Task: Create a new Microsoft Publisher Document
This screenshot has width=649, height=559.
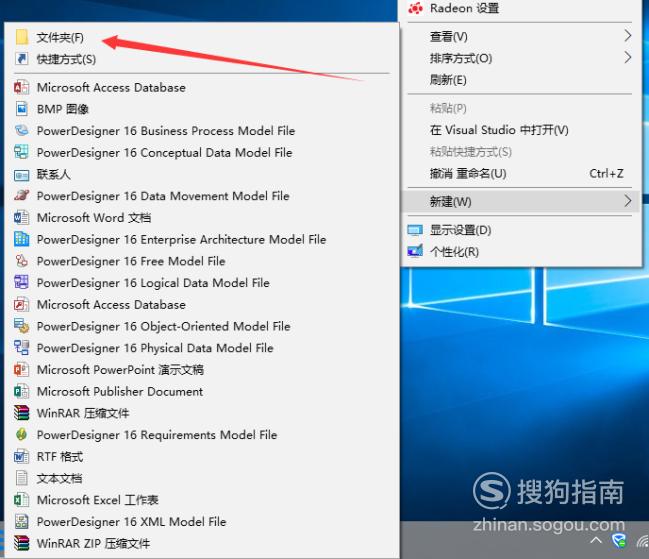Action: tap(202, 391)
